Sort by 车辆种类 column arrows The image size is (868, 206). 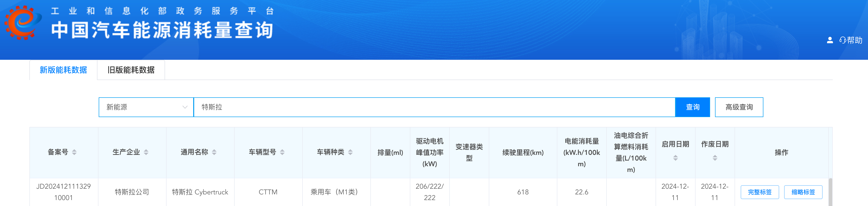[350, 152]
